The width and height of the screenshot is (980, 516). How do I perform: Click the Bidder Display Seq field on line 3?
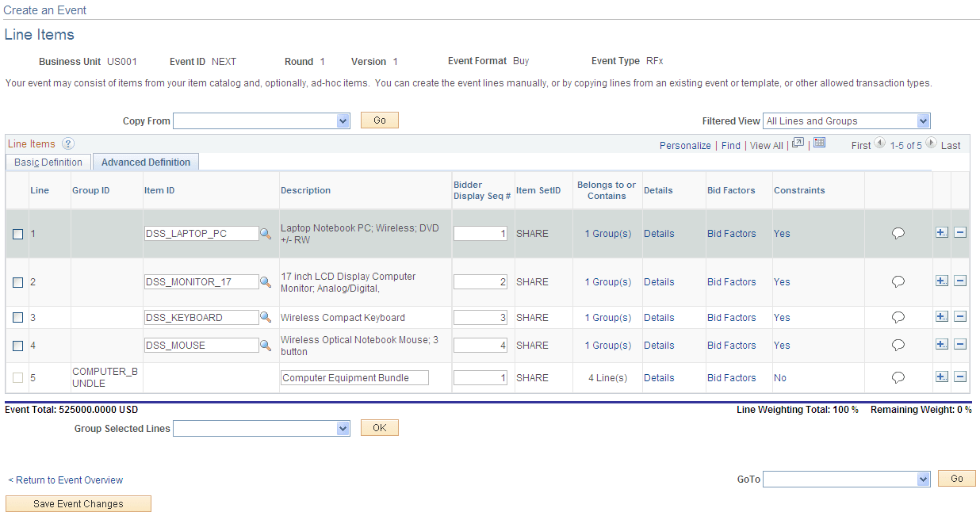tap(480, 317)
